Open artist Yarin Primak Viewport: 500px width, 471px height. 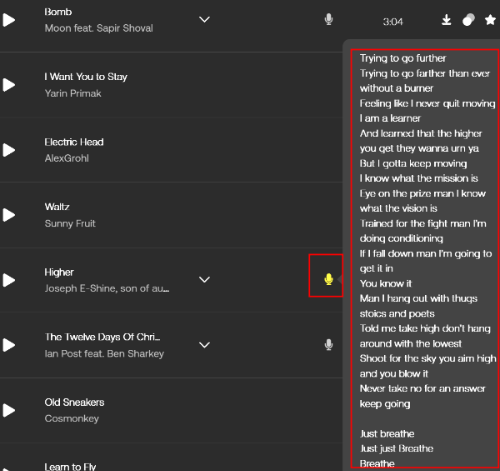pos(73,93)
